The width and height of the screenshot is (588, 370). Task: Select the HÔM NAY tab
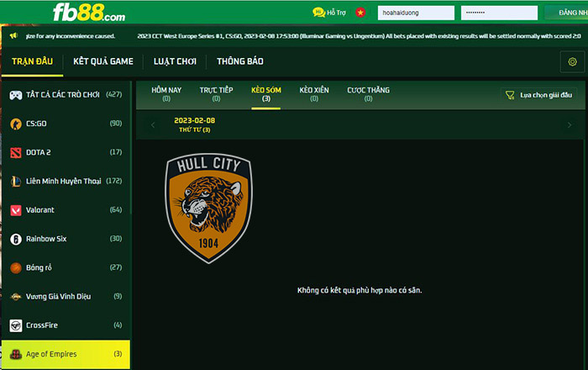point(166,94)
